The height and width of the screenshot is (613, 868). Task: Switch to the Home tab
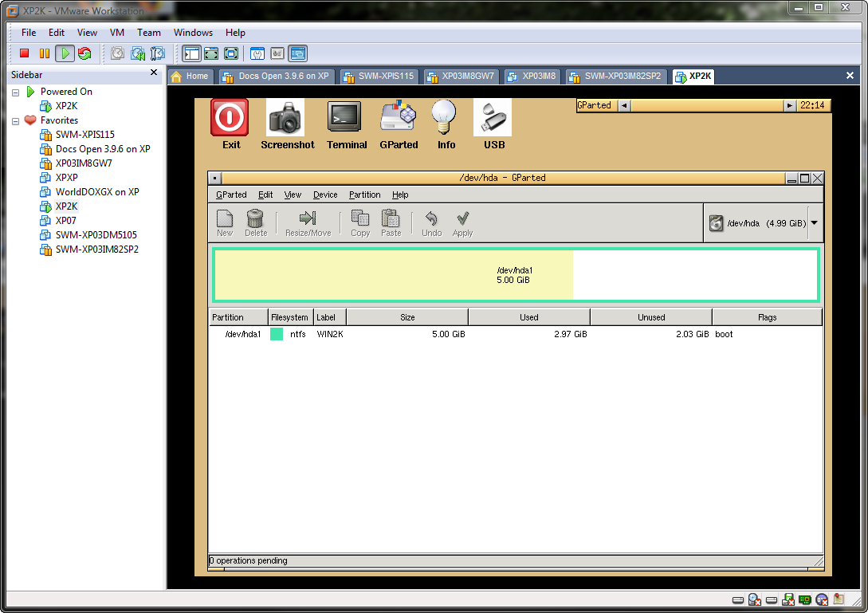190,77
